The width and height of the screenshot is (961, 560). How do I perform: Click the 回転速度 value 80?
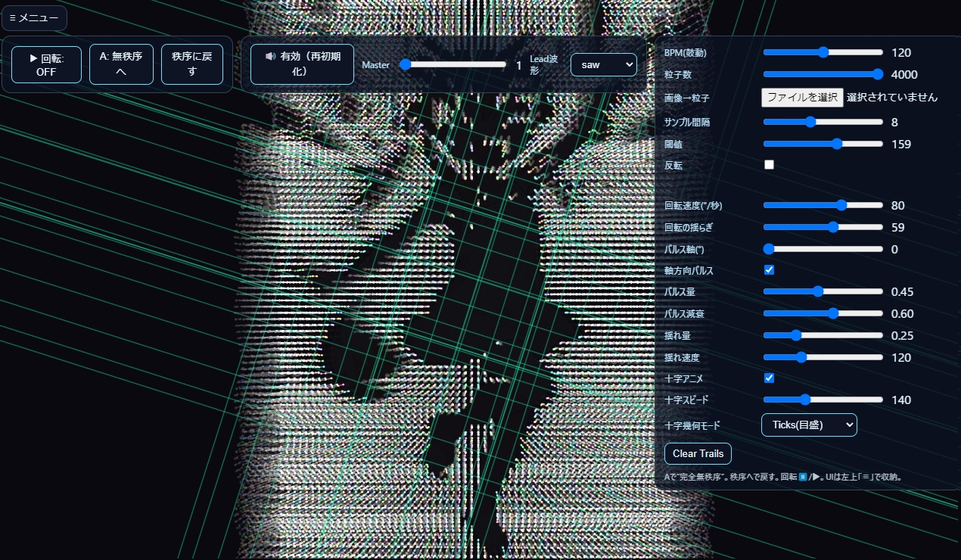pyautogui.click(x=898, y=206)
